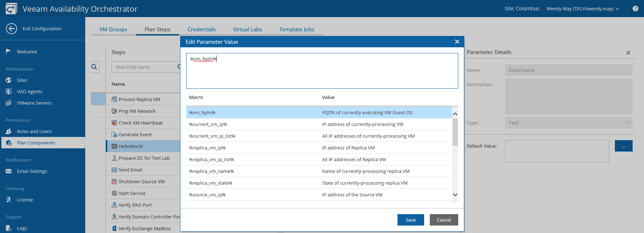Click the Search by name field

(x=146, y=67)
